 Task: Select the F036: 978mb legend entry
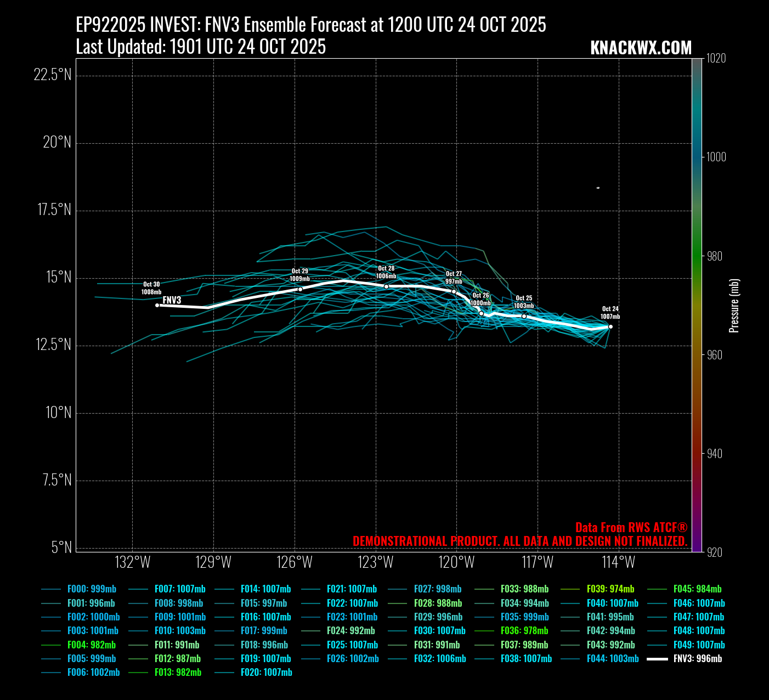pyautogui.click(x=524, y=631)
